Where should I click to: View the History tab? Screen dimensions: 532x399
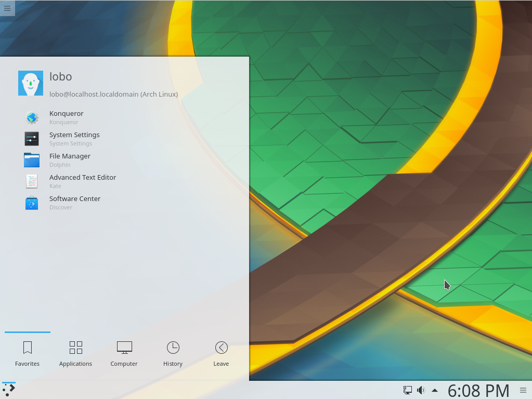click(x=173, y=353)
